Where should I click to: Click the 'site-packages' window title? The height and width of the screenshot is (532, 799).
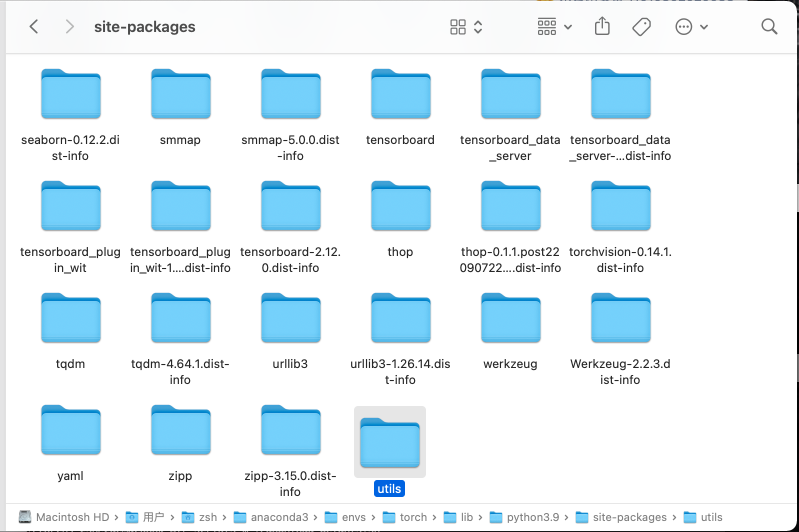coord(144,26)
